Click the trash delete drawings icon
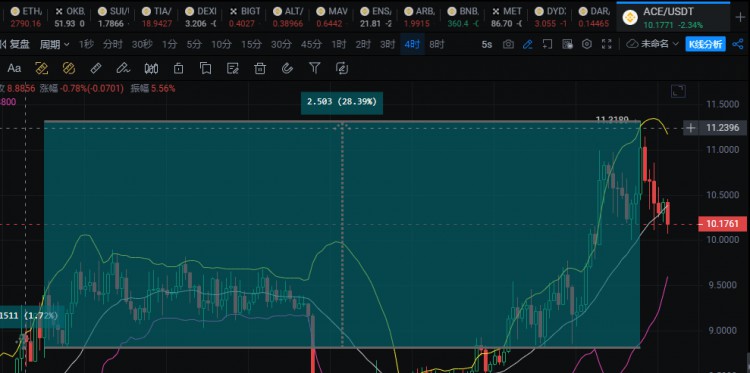 [260, 68]
